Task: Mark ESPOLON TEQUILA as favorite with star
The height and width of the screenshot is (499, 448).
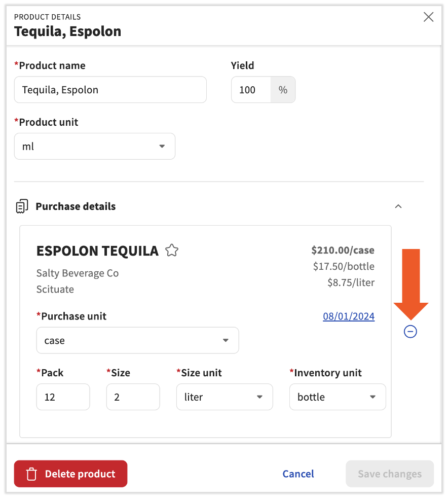Action: point(172,251)
